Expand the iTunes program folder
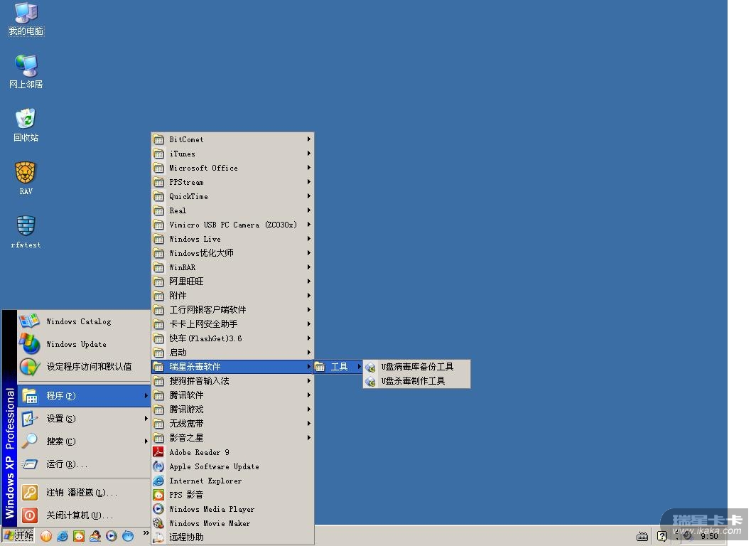The image size is (756, 546). (233, 154)
